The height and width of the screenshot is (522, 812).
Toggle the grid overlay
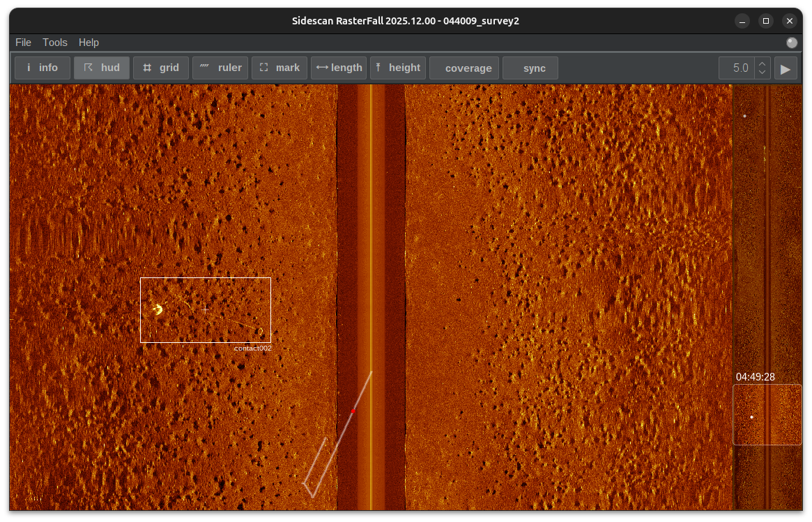tap(161, 68)
